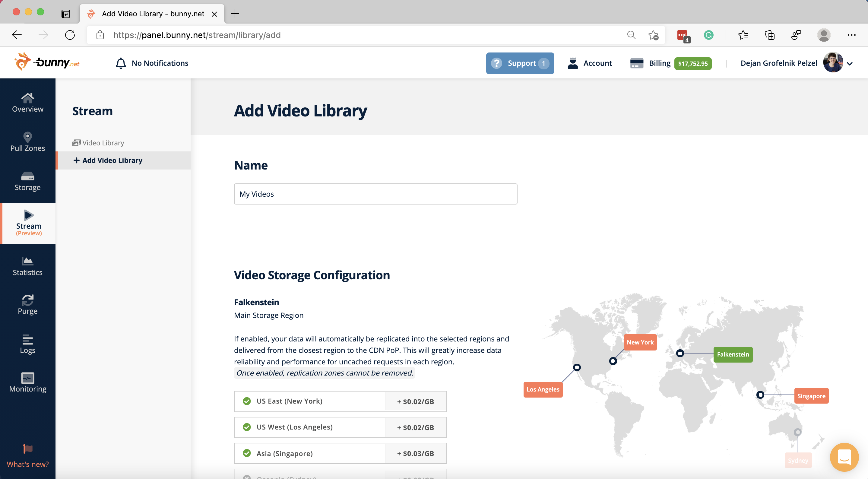Click the + $0.02/GB price for Los Angeles
Image resolution: width=868 pixels, height=479 pixels.
[x=416, y=427]
